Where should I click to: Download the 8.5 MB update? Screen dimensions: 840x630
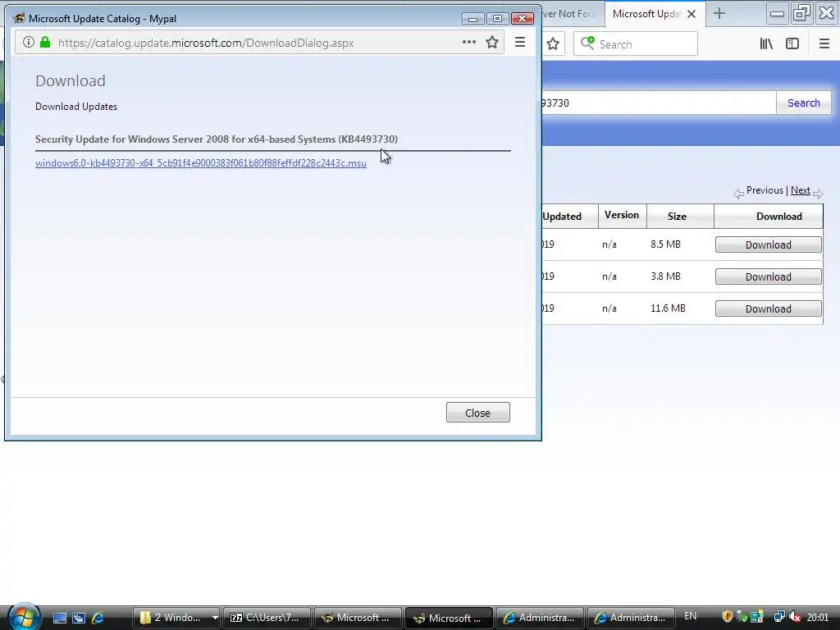pos(768,244)
